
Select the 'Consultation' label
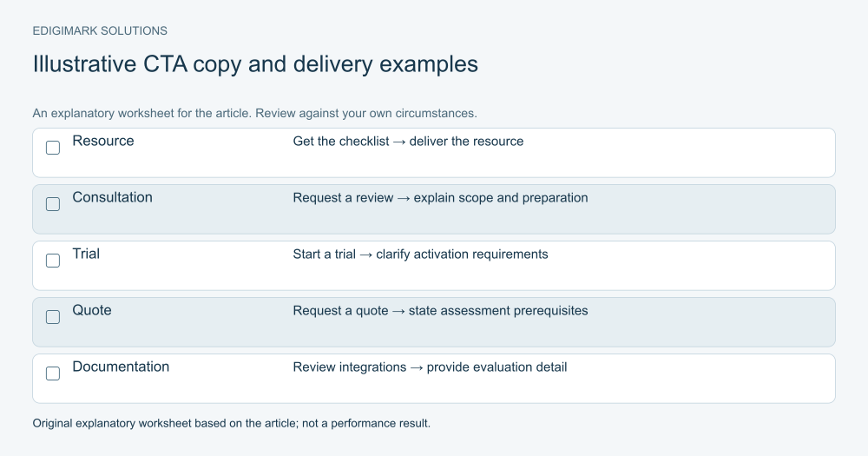coord(112,197)
